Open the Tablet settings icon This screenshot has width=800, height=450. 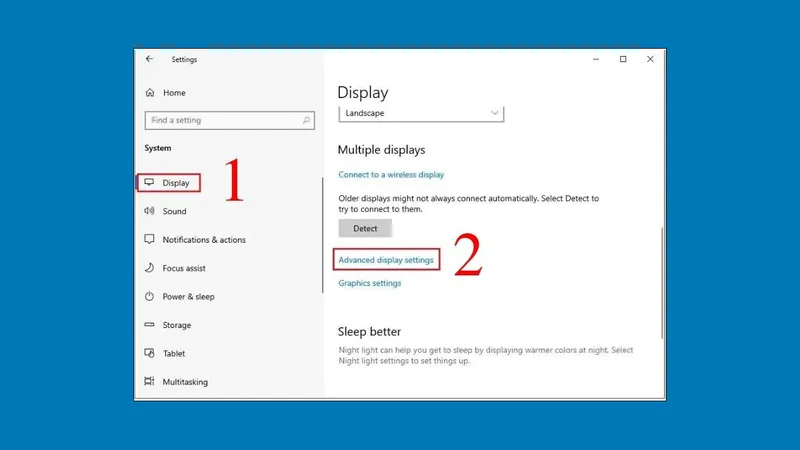pos(150,353)
